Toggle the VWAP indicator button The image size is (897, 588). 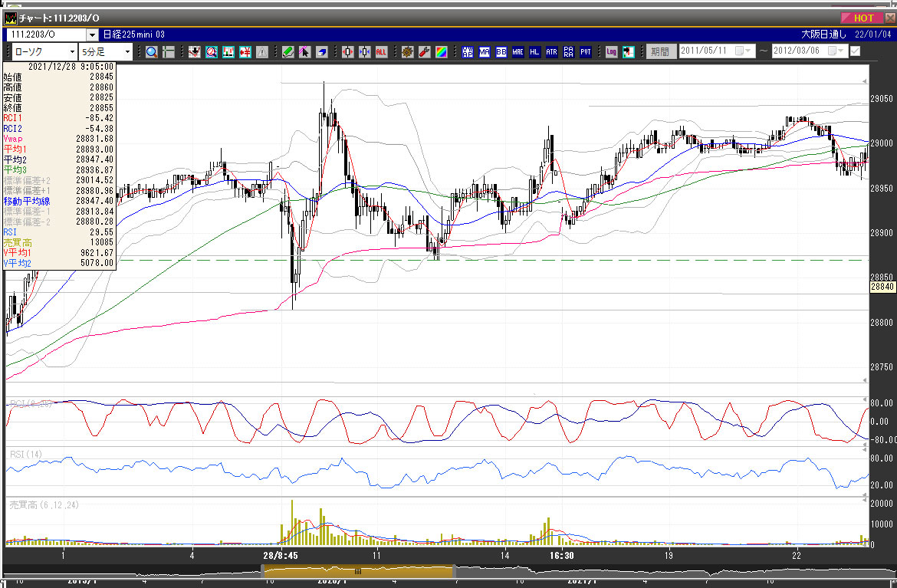tap(468, 52)
